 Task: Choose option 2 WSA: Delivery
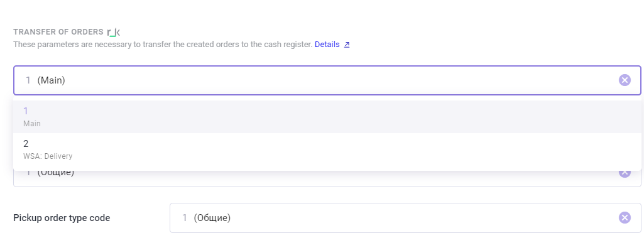(x=327, y=149)
